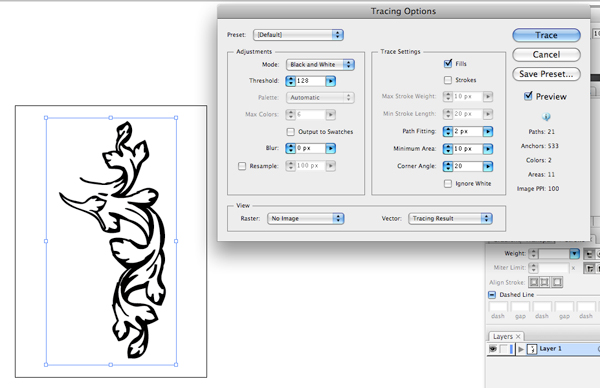The image size is (600, 388).
Task: Open the Path Fitting slider popup arrow
Action: click(x=488, y=132)
